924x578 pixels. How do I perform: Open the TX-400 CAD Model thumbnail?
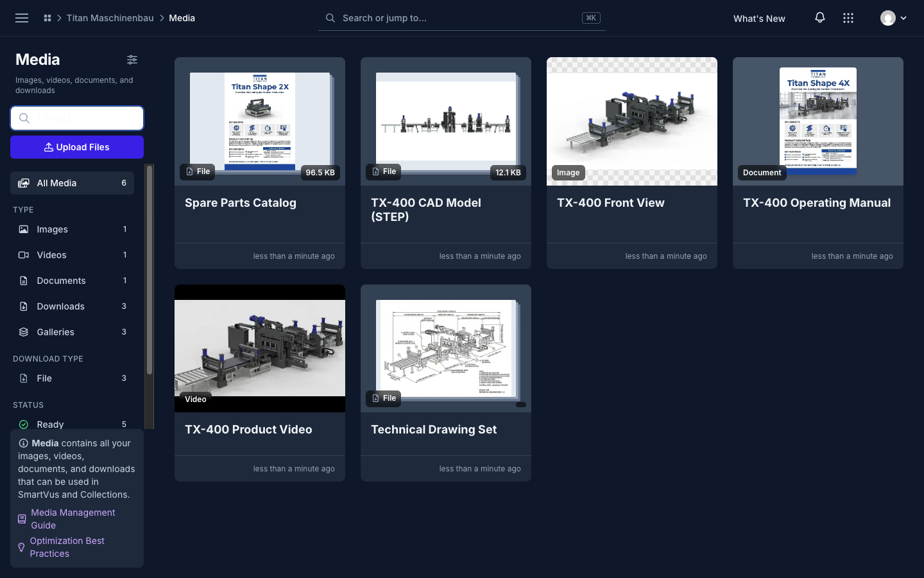pyautogui.click(x=446, y=121)
